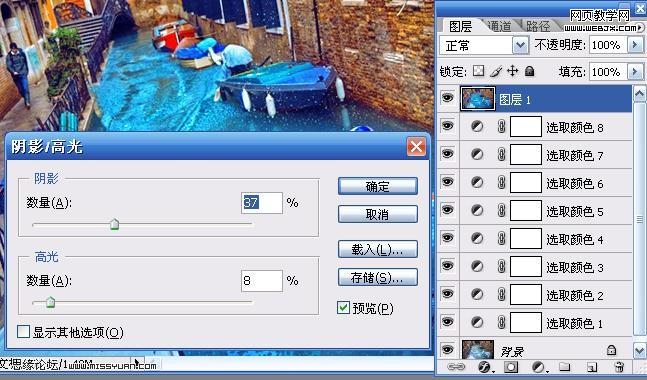The image size is (647, 380).
Task: Click the layers panel scroll down arrow
Action: 640,351
